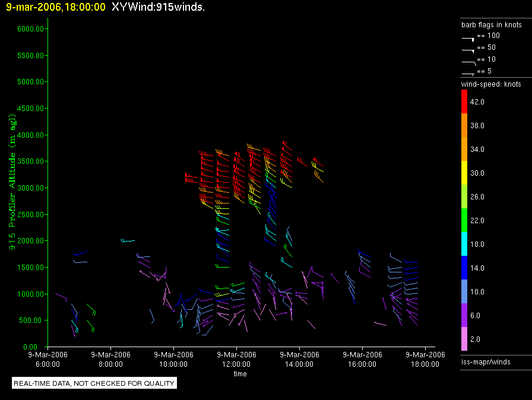Image resolution: width=532 pixels, height=400 pixels.
Task: Click the 2500.00 altitude tick label
Action: pos(30,214)
